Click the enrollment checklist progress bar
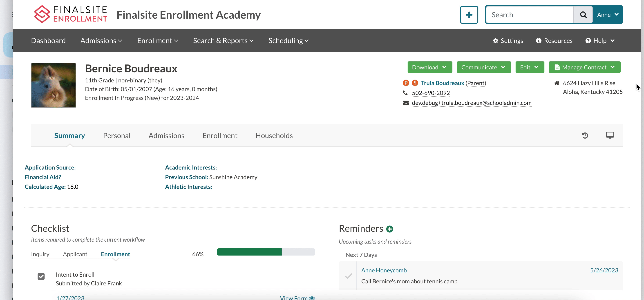Image resolution: width=644 pixels, height=300 pixels. tap(266, 252)
